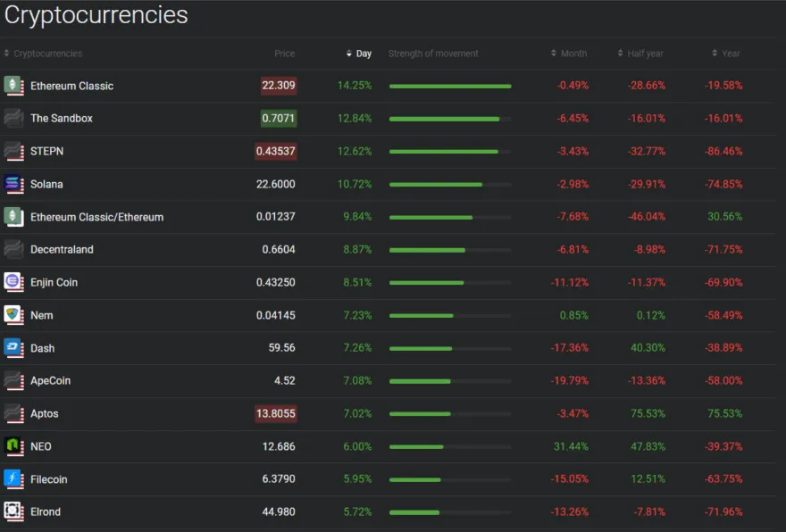Click the highlighted 22.309 price

pyautogui.click(x=278, y=86)
